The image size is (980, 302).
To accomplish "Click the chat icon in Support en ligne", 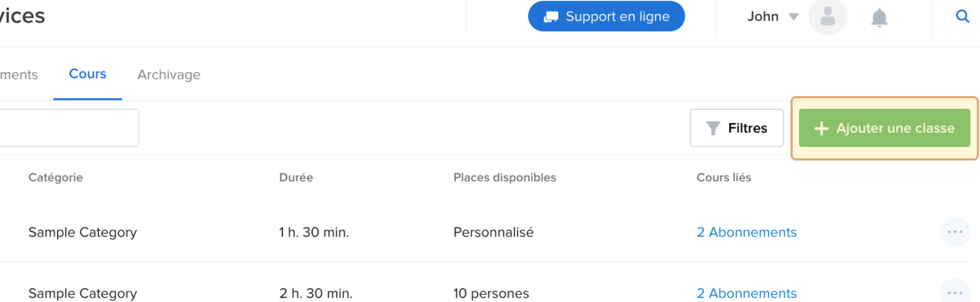I will click(551, 17).
